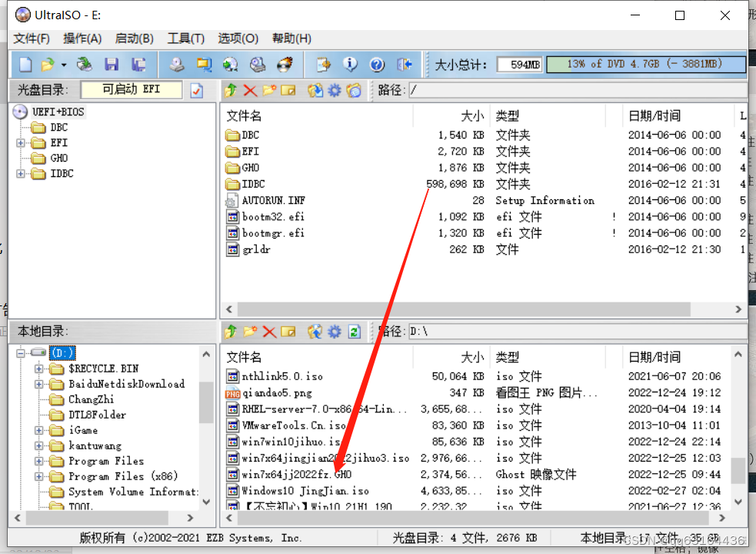Screen dimensions: 756x554
Task: Click the DVD capacity usage bar
Action: click(645, 64)
